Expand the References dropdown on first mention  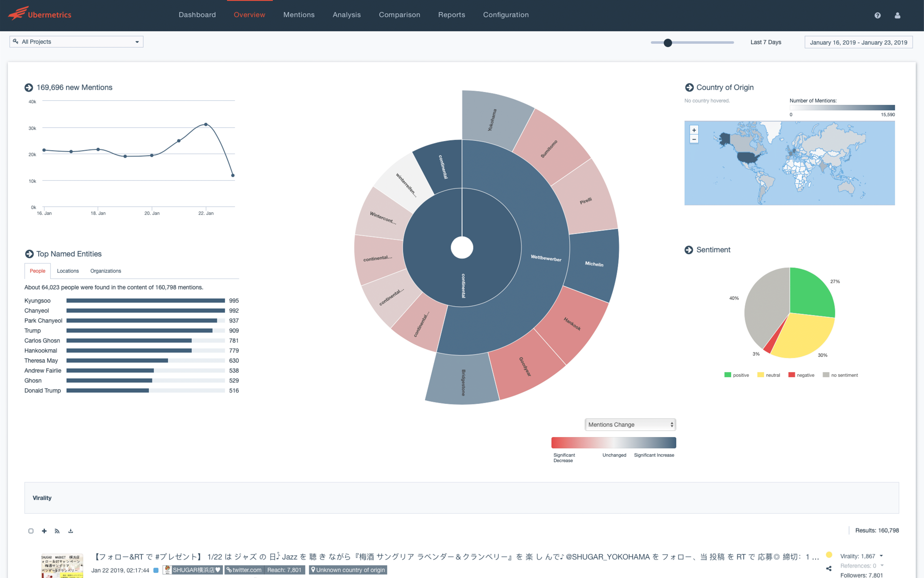tap(882, 565)
